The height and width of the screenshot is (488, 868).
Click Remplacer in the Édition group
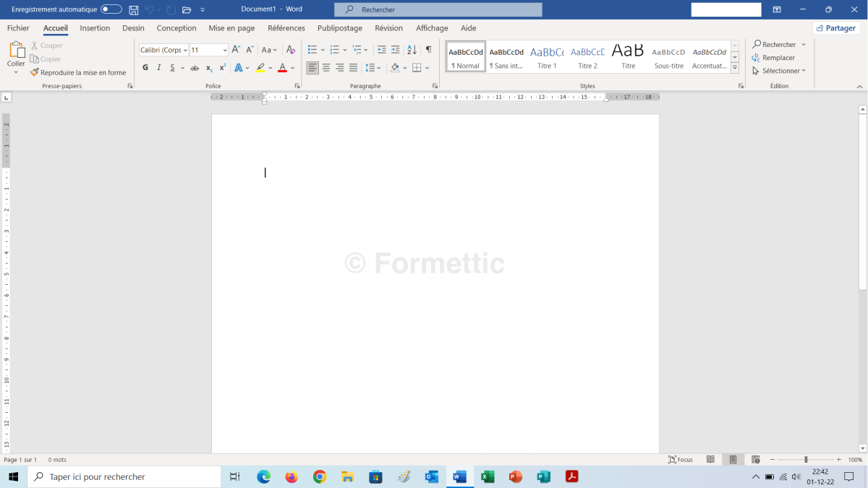point(774,58)
